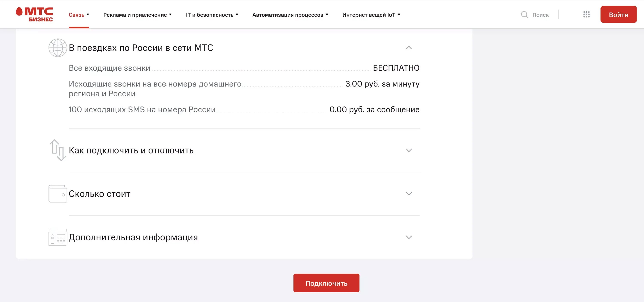The height and width of the screenshot is (302, 644).
Task: Click the Сколько стоит heading
Action: click(100, 194)
